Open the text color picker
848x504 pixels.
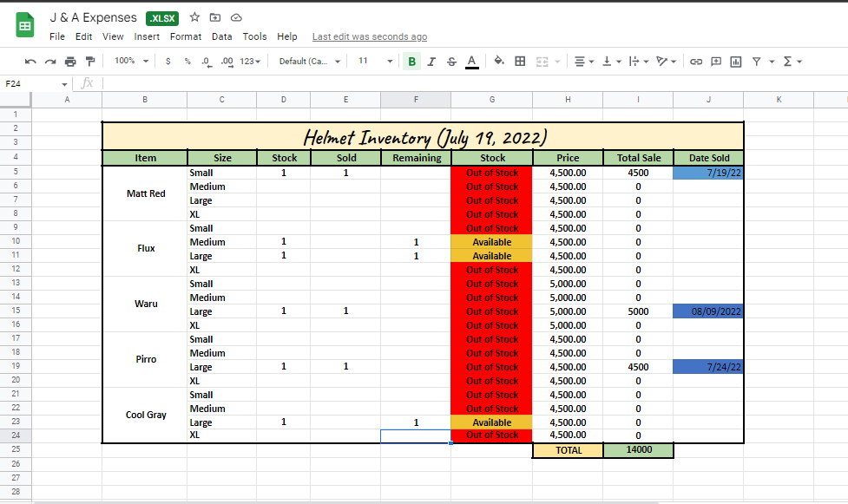click(472, 62)
